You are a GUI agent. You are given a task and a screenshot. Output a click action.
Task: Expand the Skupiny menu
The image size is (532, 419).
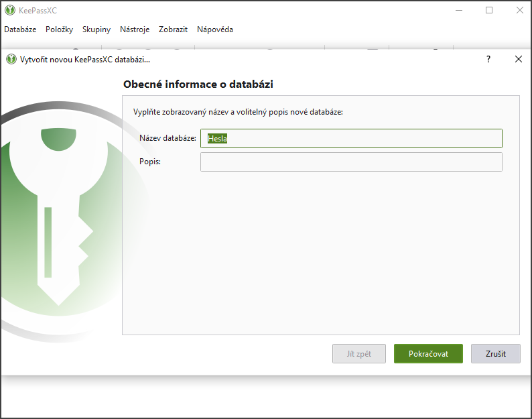[x=96, y=29]
